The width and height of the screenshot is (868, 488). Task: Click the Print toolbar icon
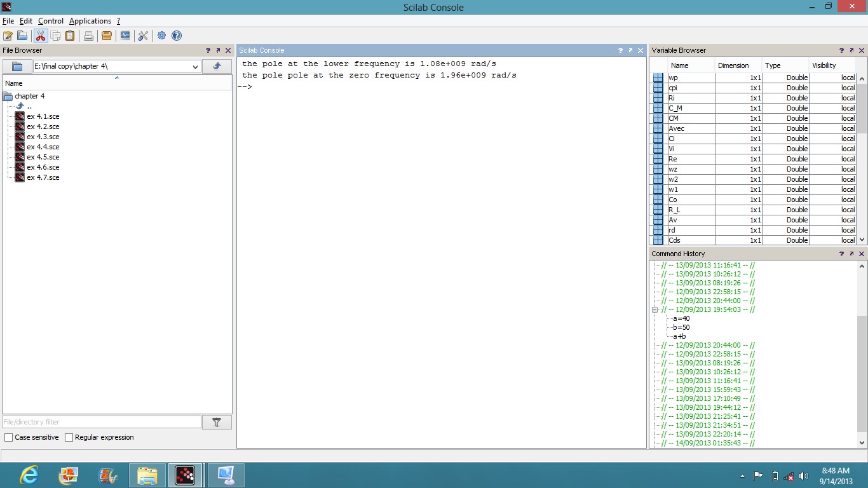pos(88,36)
